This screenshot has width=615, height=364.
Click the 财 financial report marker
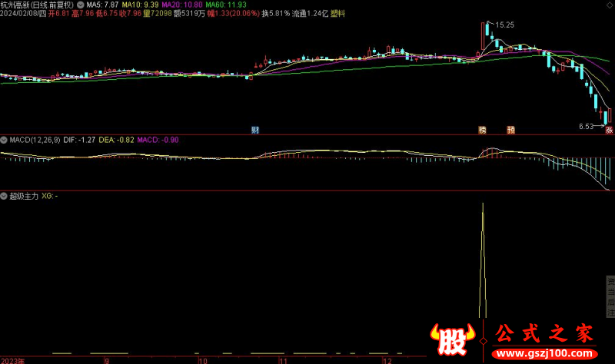255,130
